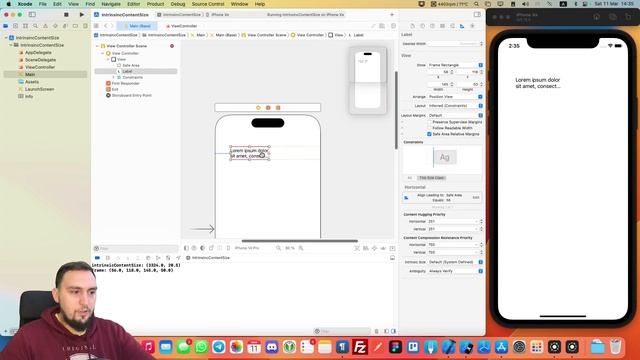Click the red error indicator on View Controller Scene
This screenshot has width=640, height=360.
(172, 46)
